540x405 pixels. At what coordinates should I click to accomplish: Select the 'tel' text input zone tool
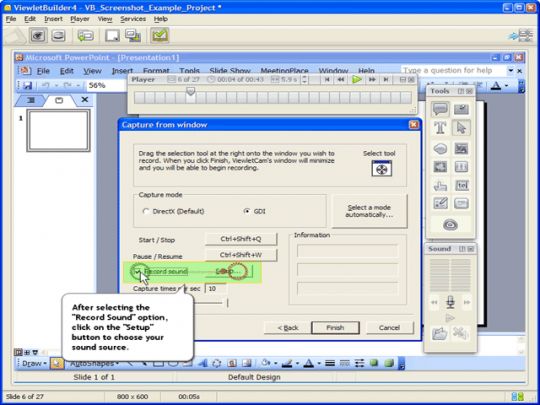point(461,186)
